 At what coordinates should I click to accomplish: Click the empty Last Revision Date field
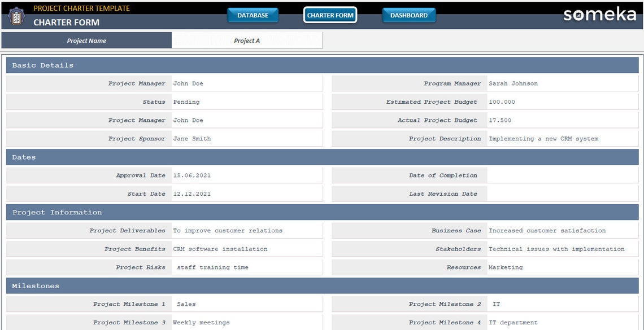(x=562, y=193)
